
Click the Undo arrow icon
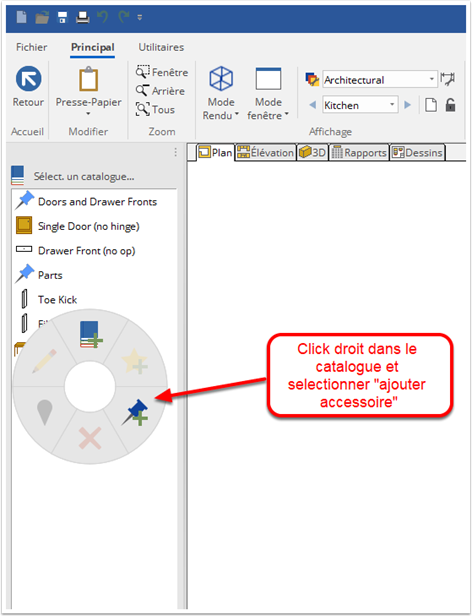coord(103,17)
